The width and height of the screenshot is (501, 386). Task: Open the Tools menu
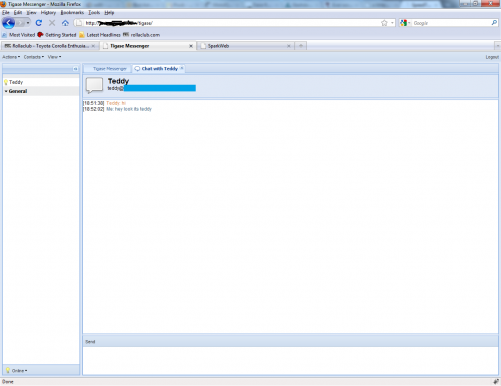[94, 12]
